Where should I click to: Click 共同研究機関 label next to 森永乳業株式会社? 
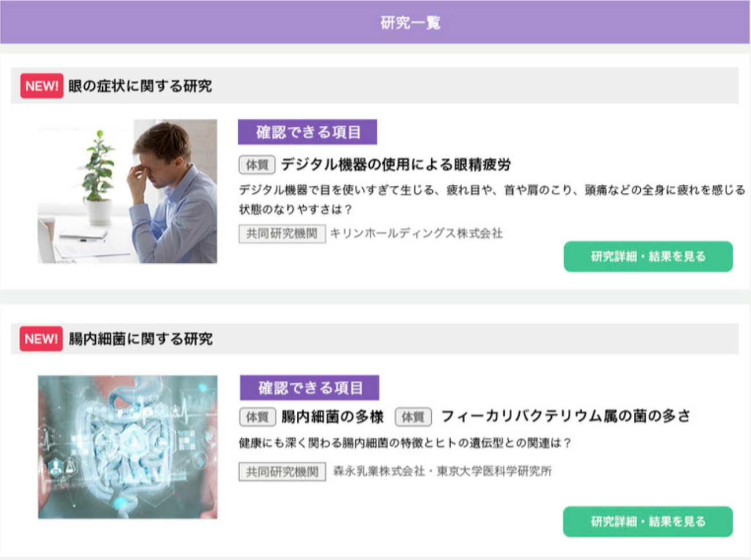click(282, 472)
